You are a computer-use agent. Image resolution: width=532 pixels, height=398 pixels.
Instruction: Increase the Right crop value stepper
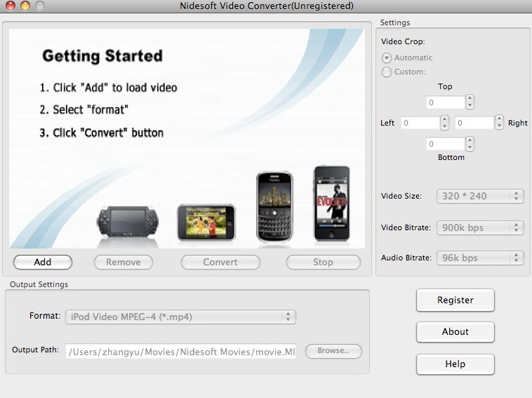499,119
